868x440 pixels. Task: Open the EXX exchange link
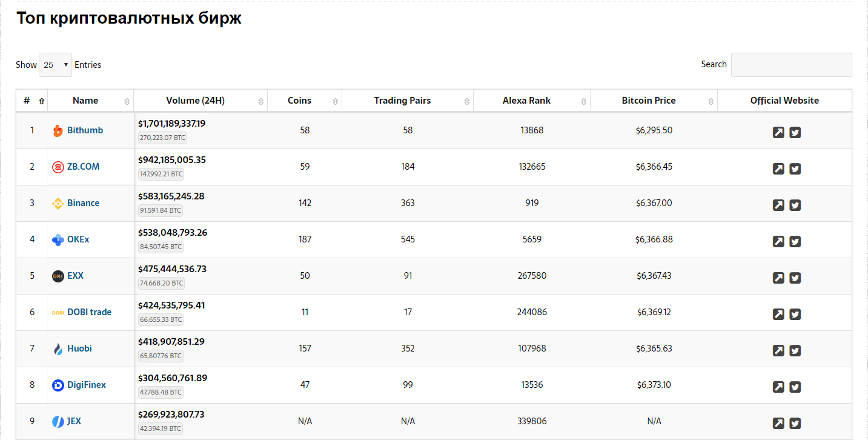[75, 276]
